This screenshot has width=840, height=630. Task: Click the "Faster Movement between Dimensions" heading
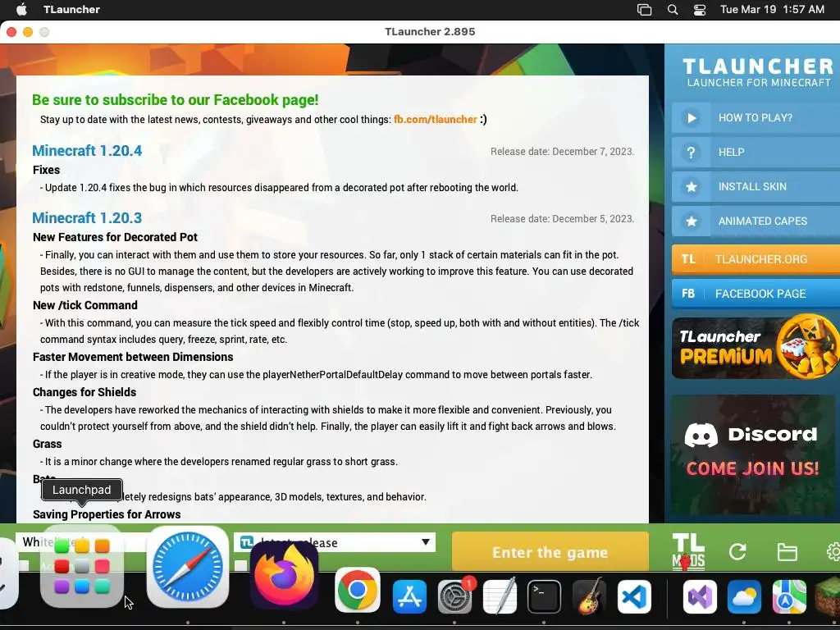tap(133, 357)
